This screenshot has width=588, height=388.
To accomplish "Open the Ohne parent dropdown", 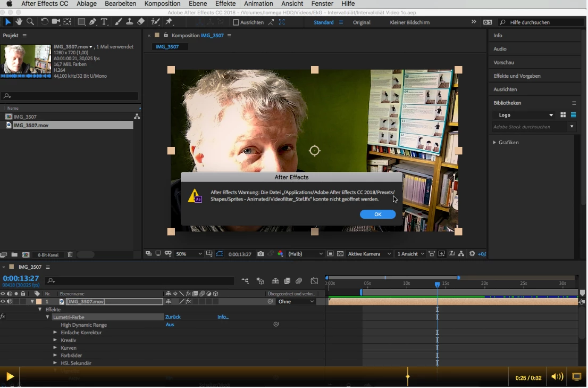I will pos(296,302).
